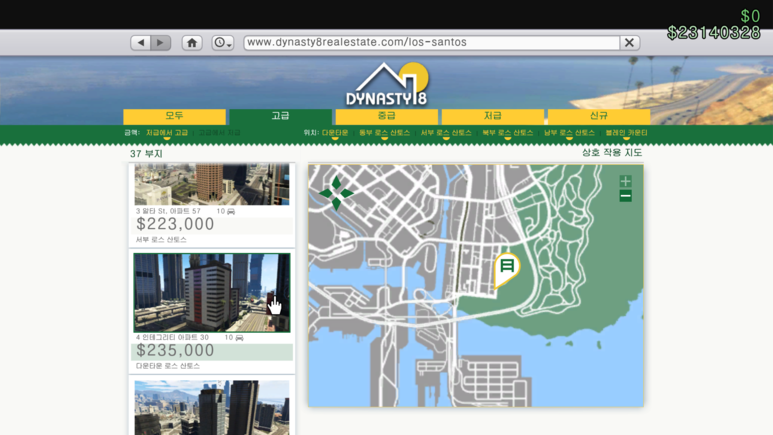Image resolution: width=773 pixels, height=435 pixels.
Task: Open the 3 알타 St. 아파트 57 thumbnail
Action: click(212, 184)
